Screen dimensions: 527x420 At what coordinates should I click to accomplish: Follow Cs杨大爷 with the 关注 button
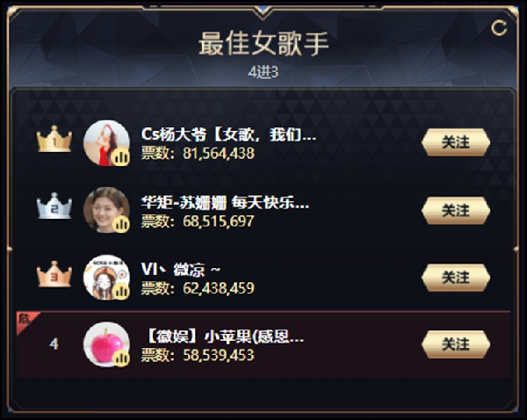[x=456, y=142]
